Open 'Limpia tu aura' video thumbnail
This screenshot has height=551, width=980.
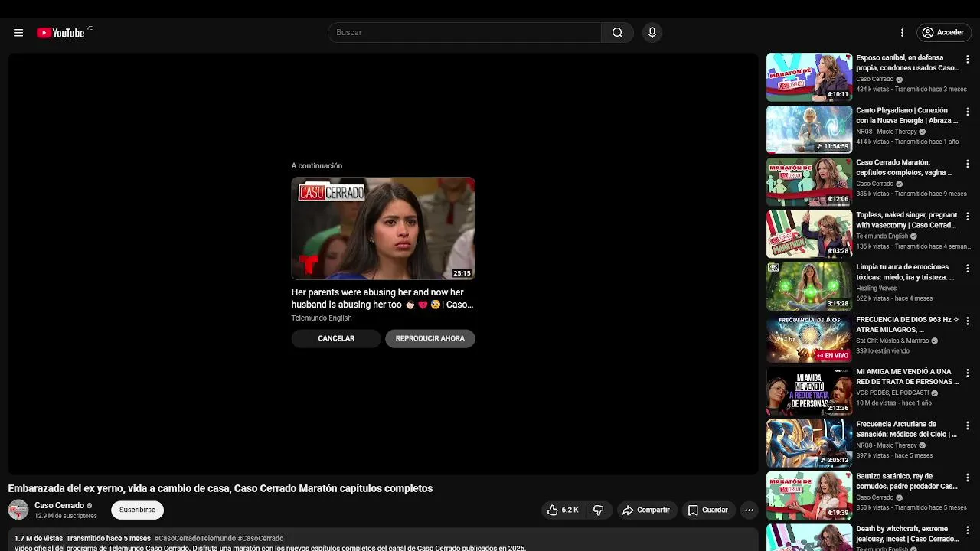pyautogui.click(x=809, y=286)
